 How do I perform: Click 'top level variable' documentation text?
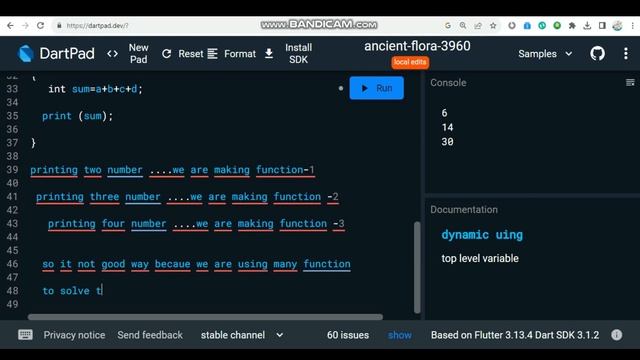coord(480,258)
